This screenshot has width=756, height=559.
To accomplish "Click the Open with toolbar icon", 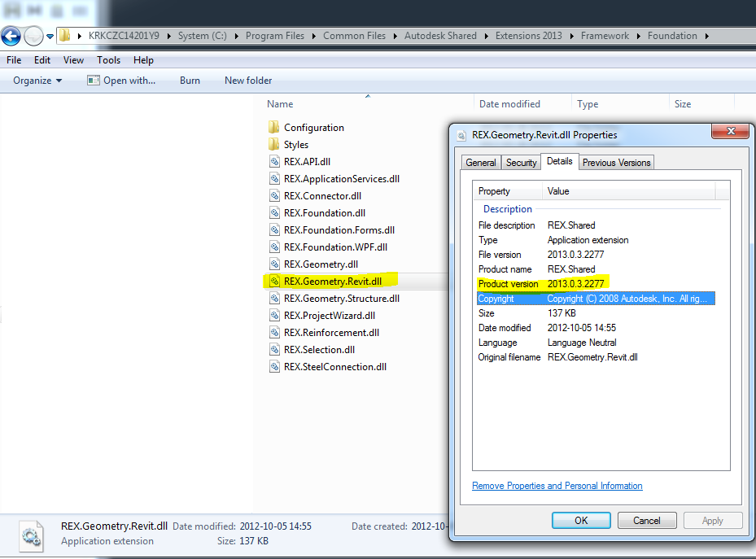I will (x=93, y=81).
